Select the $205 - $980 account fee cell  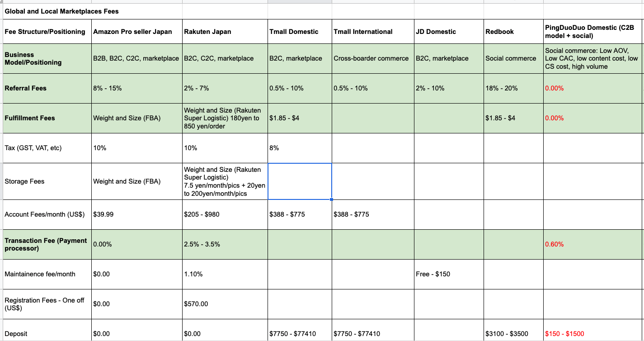click(x=225, y=214)
